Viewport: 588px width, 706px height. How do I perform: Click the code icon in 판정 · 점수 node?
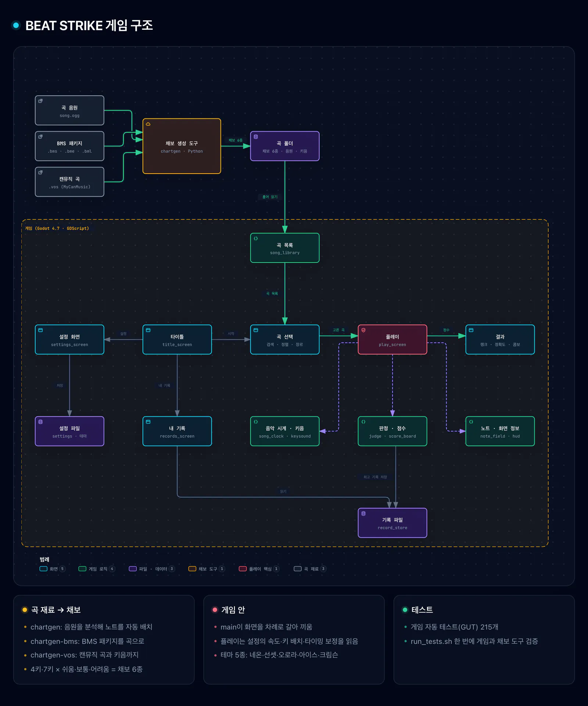(363, 422)
